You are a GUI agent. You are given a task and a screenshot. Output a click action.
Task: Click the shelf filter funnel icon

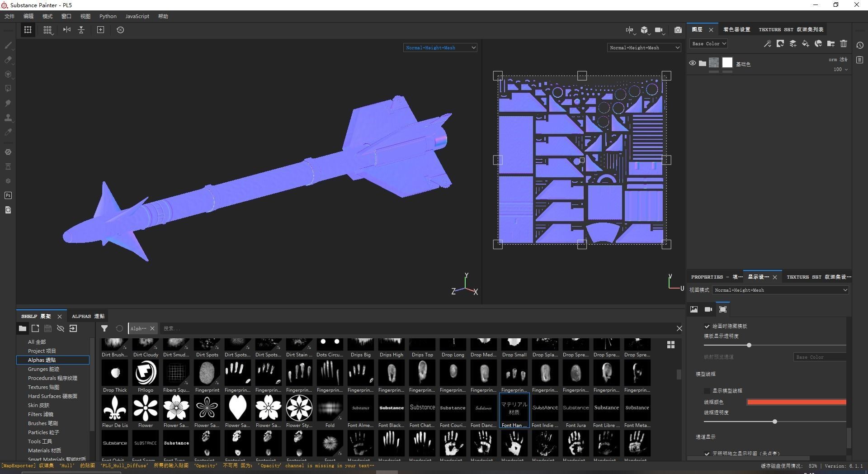[x=104, y=328]
